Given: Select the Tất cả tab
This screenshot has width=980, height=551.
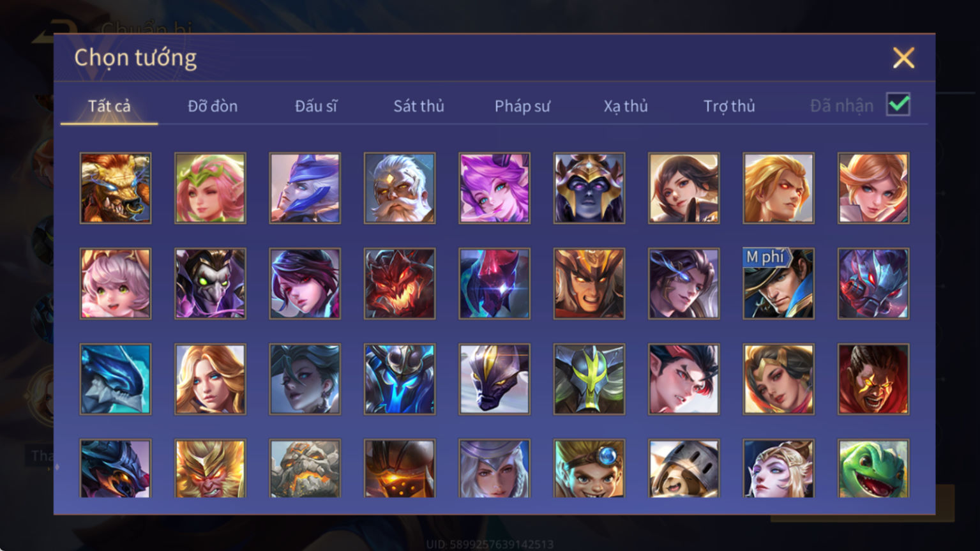Looking at the screenshot, I should [x=109, y=106].
